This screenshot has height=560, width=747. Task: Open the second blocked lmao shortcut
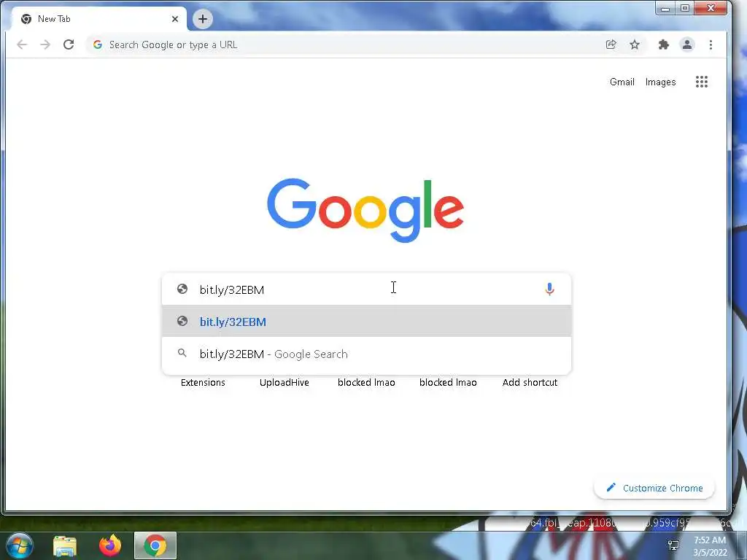[x=448, y=382]
